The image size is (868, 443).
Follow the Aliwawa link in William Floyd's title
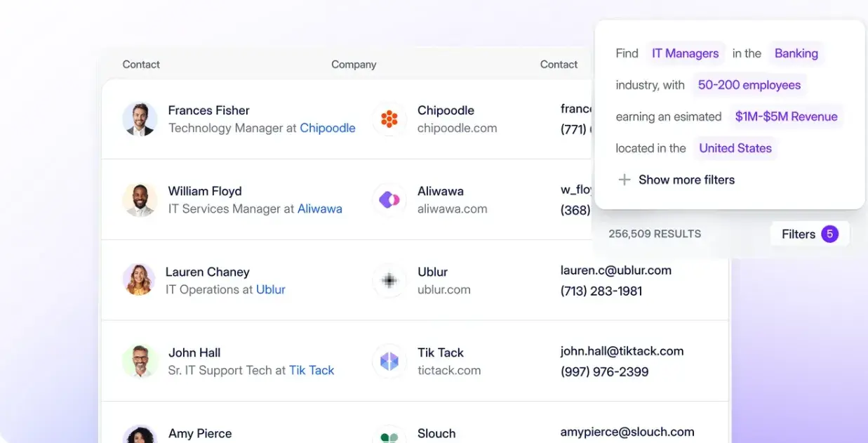320,209
